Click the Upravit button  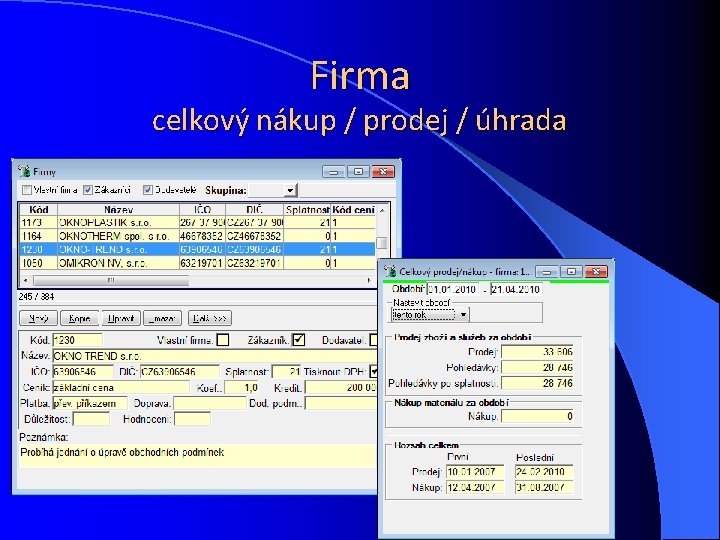click(x=121, y=318)
